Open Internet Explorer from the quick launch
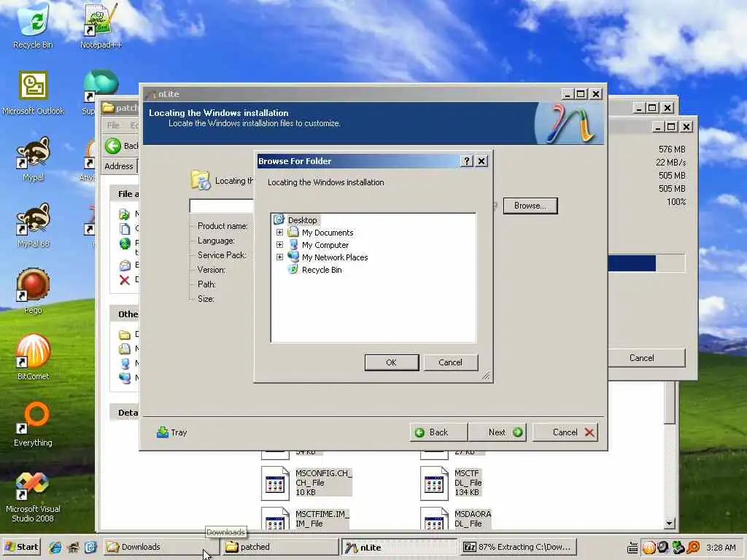 coord(55,547)
